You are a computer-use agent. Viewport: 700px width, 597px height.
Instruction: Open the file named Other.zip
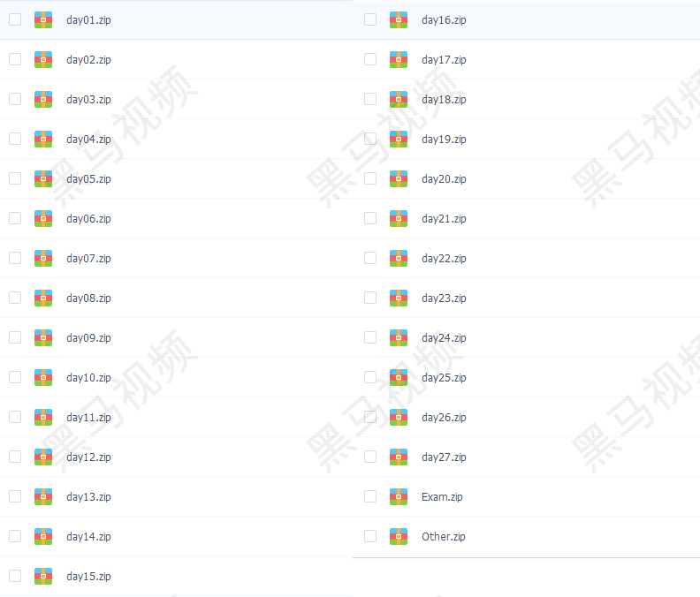(x=444, y=537)
